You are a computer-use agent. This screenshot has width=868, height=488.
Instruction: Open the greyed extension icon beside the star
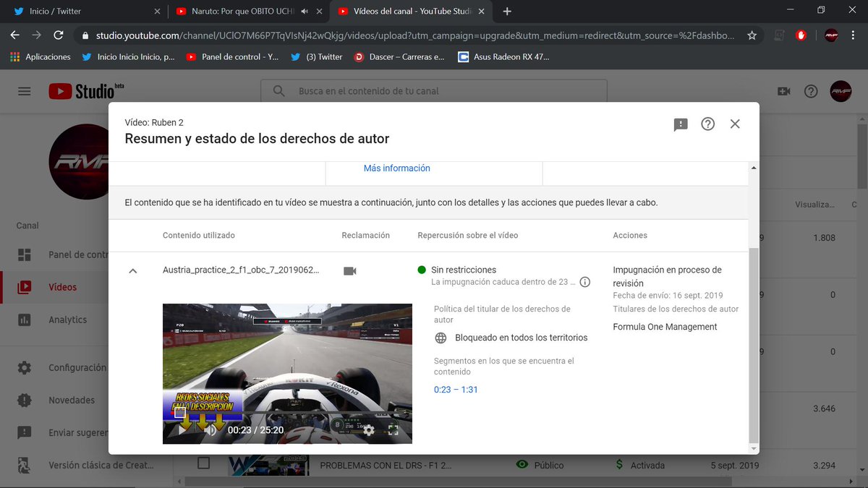tap(779, 35)
